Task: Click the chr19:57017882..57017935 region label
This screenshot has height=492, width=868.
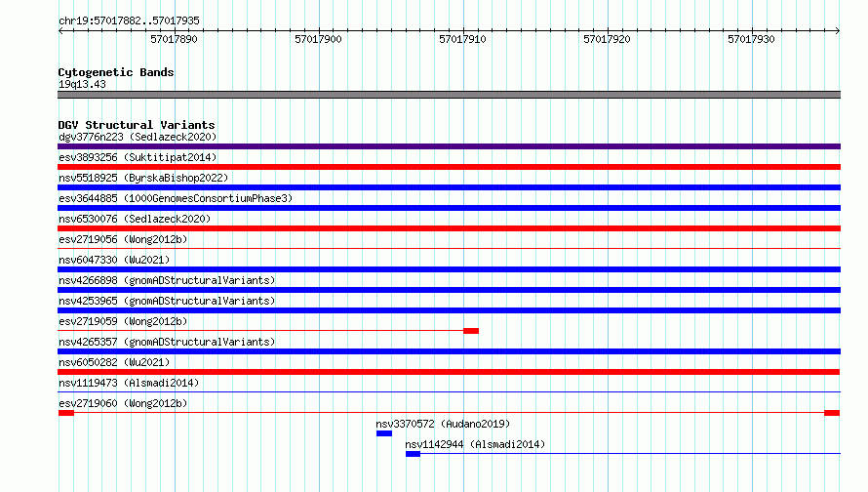Action: 129,20
